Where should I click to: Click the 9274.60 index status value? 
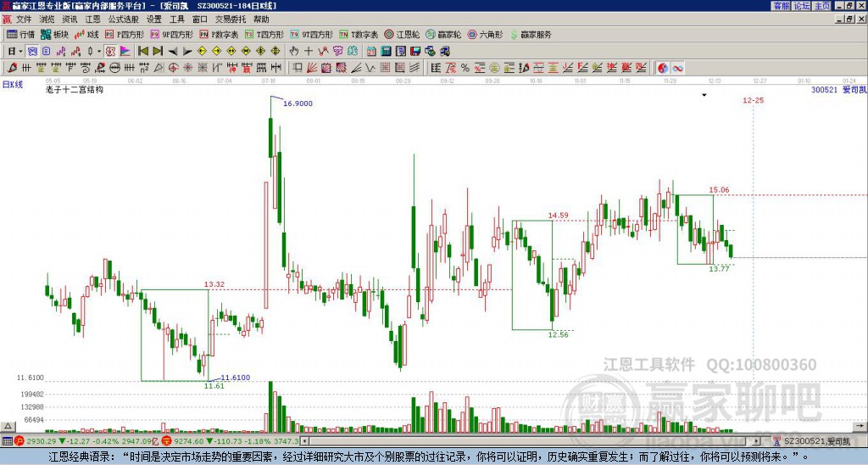click(x=189, y=441)
